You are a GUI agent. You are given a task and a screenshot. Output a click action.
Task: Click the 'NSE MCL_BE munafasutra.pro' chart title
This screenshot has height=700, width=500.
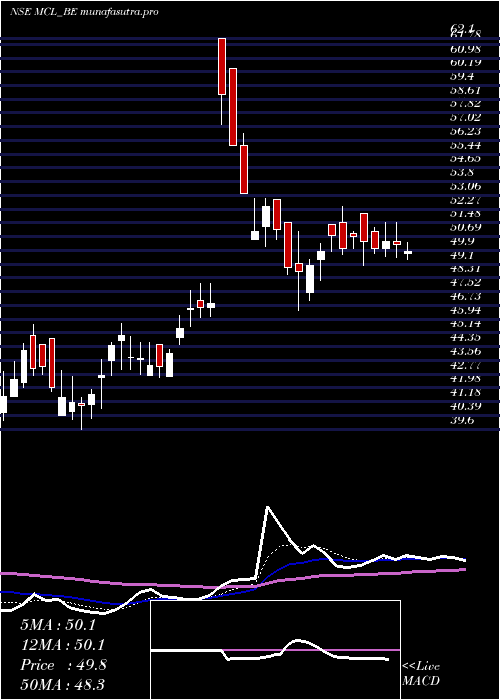click(x=84, y=12)
